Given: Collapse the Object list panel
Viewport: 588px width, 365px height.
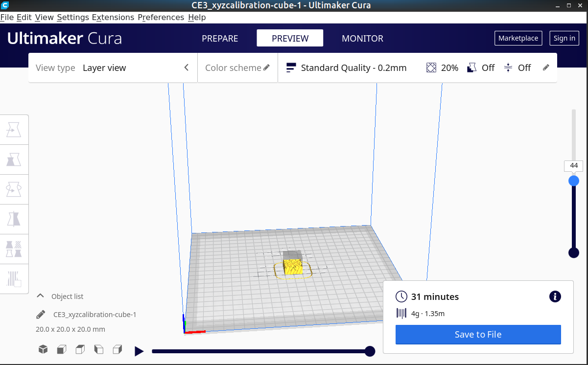Looking at the screenshot, I should (x=40, y=296).
